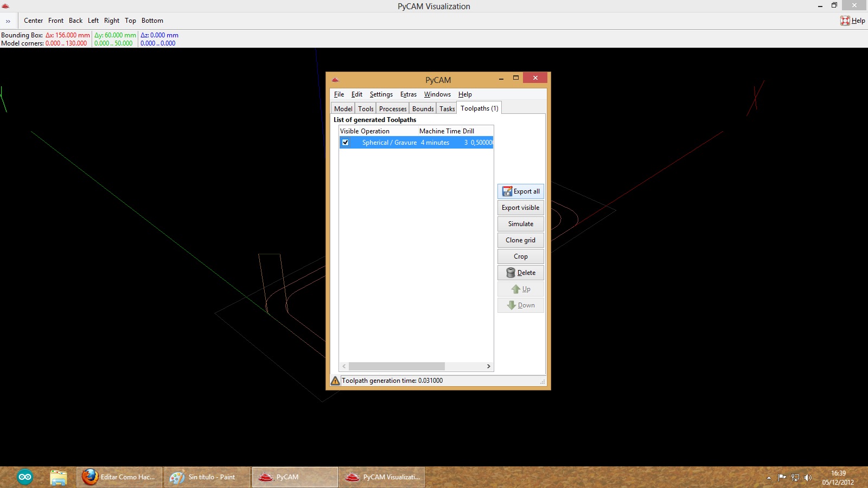Switch to the Tools tab

366,109
